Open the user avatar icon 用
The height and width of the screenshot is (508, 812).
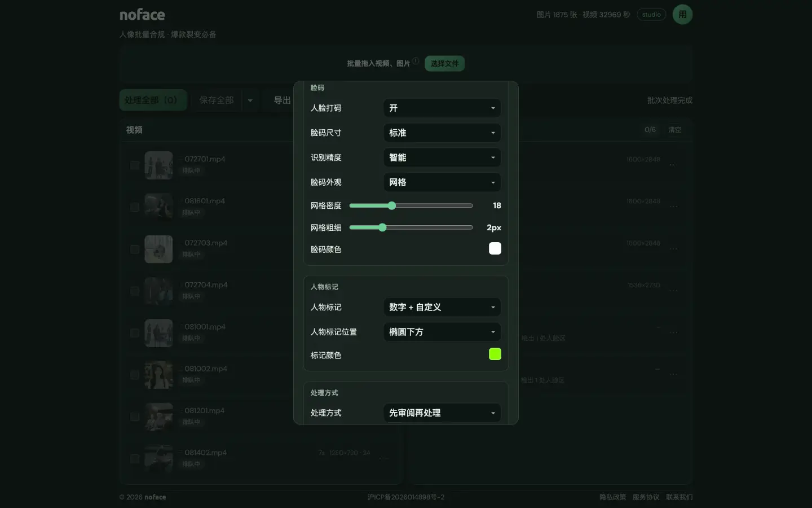tap(682, 15)
